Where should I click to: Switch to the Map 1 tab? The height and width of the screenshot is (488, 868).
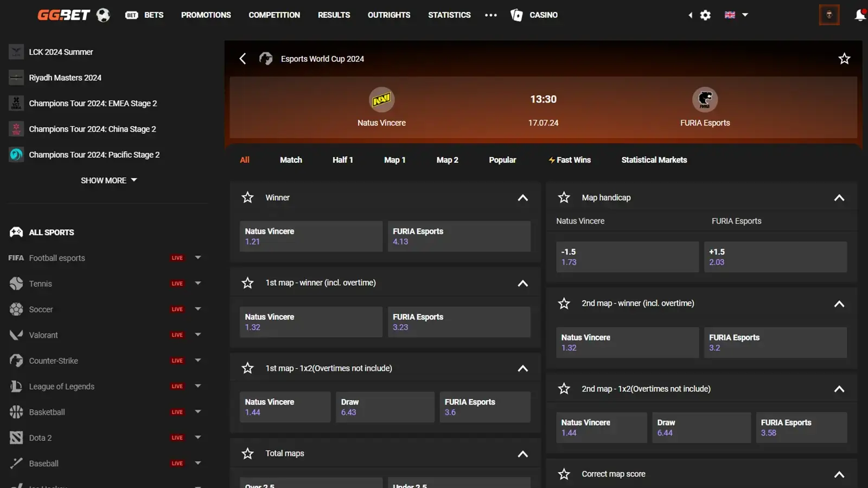(394, 160)
